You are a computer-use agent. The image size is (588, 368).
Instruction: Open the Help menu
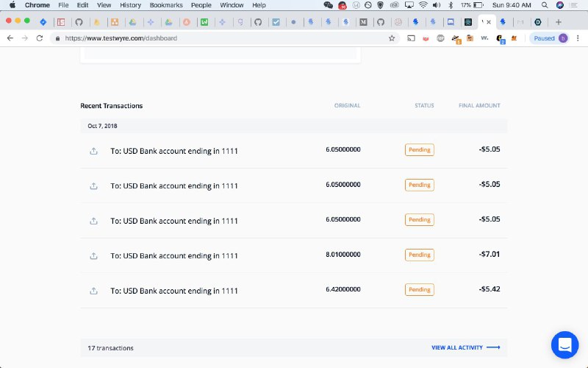pyautogui.click(x=259, y=5)
